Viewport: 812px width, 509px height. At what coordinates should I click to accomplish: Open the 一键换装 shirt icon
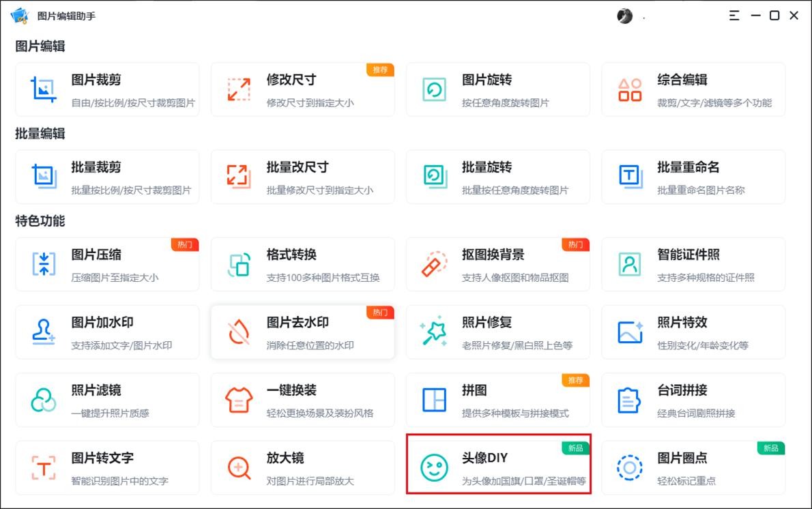pos(239,400)
